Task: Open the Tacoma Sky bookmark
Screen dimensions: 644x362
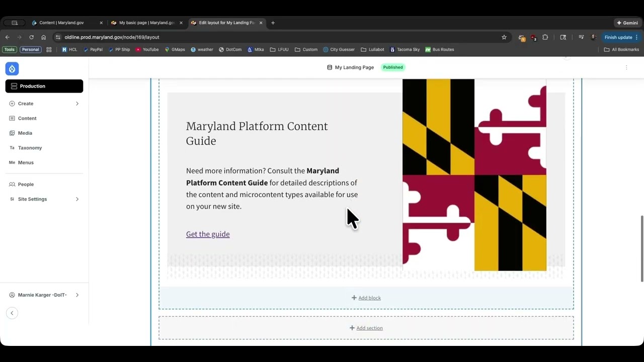Action: coord(405,49)
